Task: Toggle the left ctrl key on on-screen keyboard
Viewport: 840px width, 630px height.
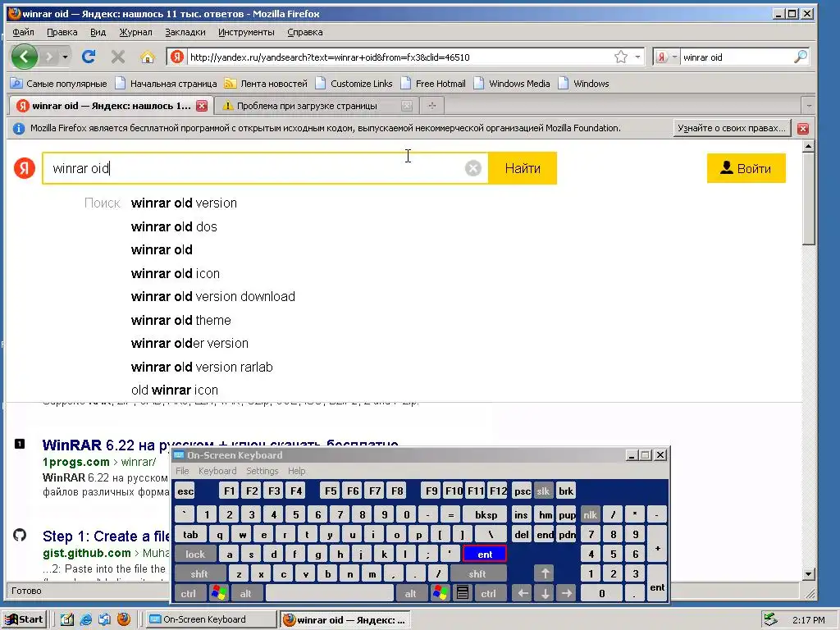Action: (188, 594)
